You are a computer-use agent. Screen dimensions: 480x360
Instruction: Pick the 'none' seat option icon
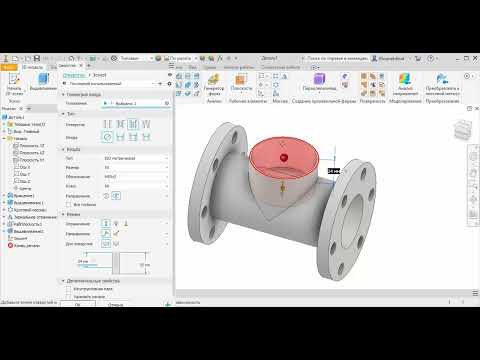coord(107,137)
